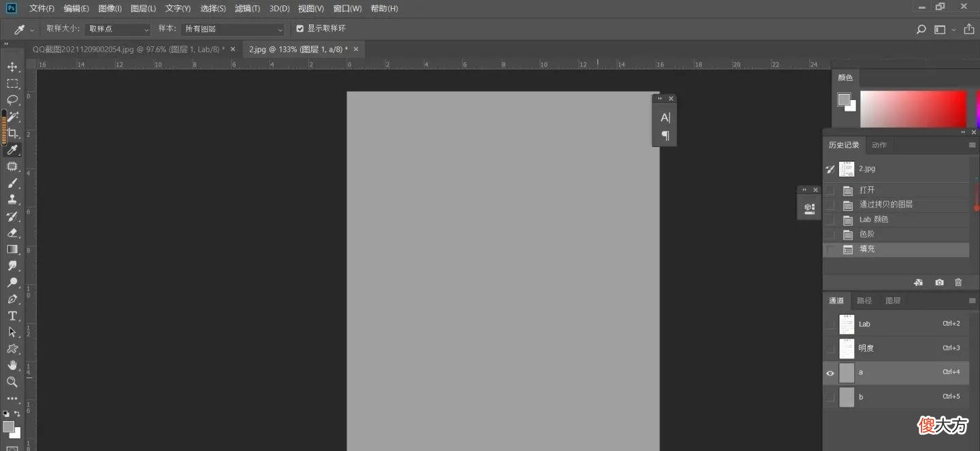Screen dimensions: 980x451
Task: Select the History Brush tool
Action: [12, 216]
